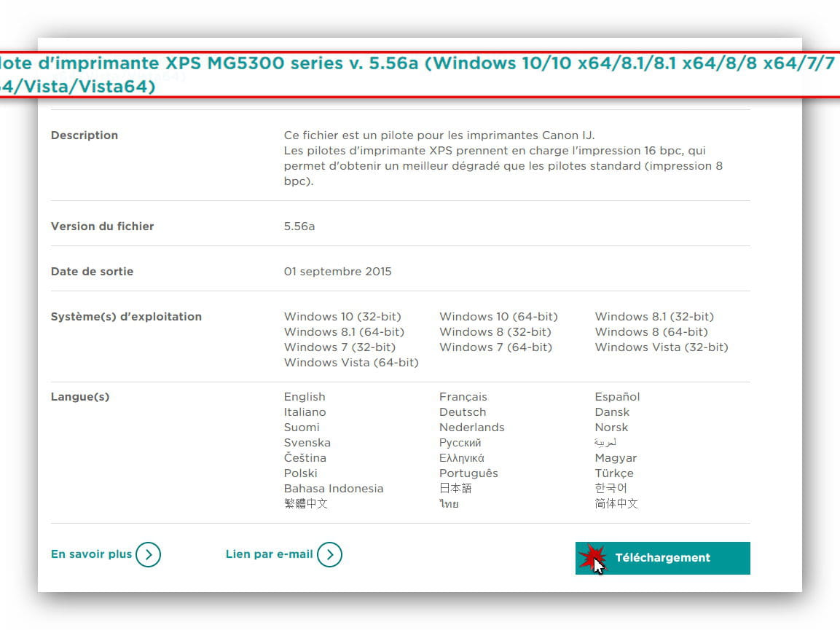This screenshot has height=630, width=840.
Task: Click Português in the language list
Action: (468, 473)
